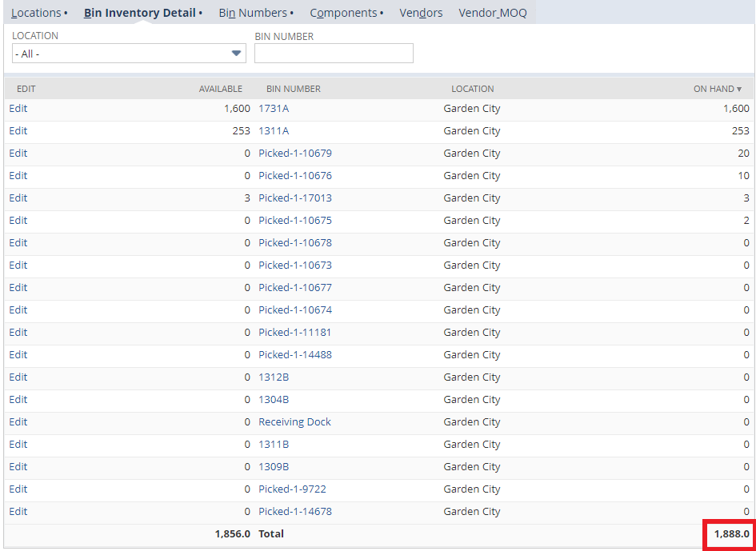Edit the 1731A bin record
This screenshot has height=551, width=756.
point(18,108)
